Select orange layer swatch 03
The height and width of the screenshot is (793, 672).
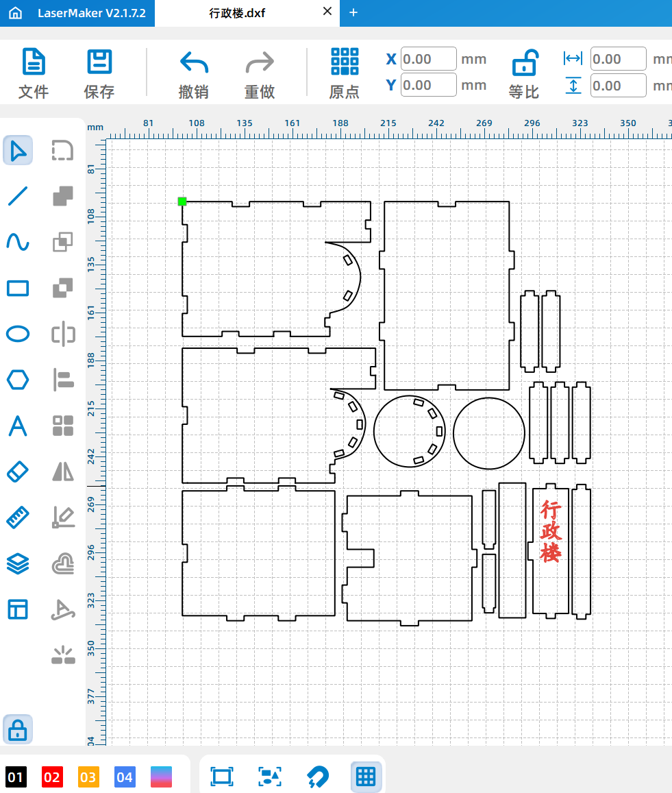click(x=88, y=777)
